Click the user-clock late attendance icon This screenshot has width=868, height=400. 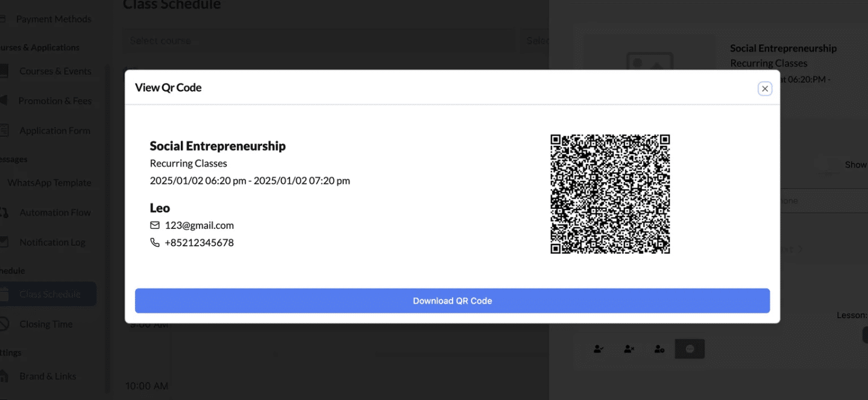point(659,349)
